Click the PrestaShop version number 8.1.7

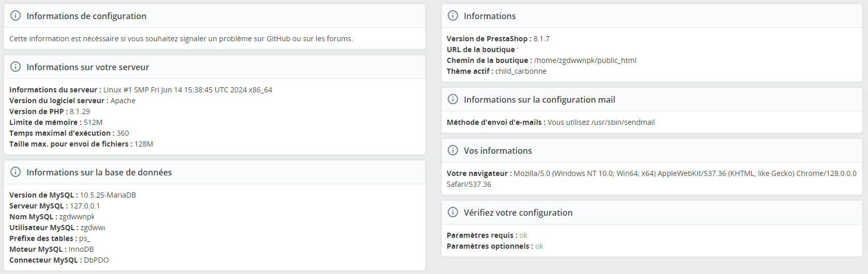point(541,39)
